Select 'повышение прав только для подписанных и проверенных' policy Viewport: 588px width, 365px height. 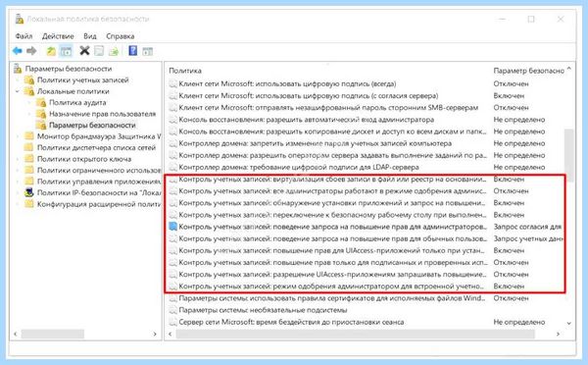(x=333, y=262)
